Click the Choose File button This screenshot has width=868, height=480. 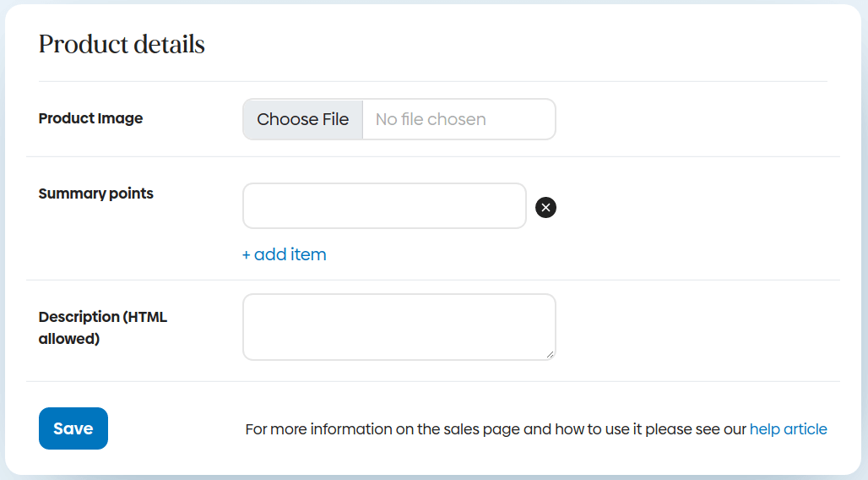(303, 119)
